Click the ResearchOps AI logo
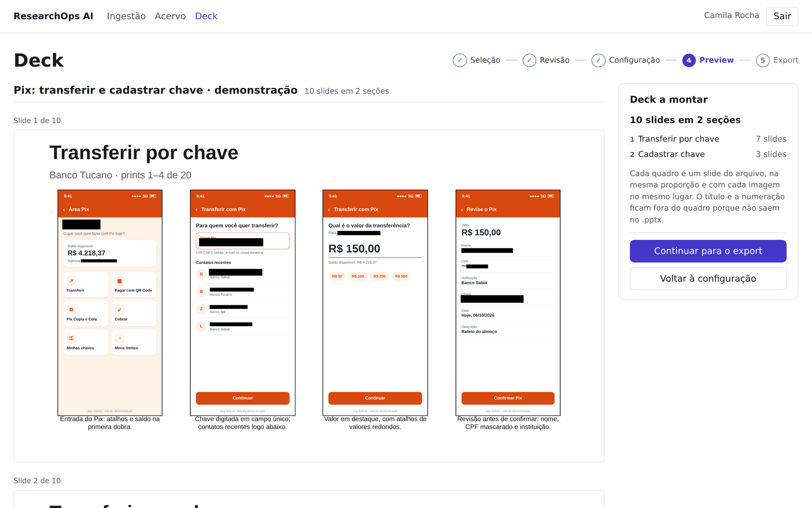The width and height of the screenshot is (812, 508). 54,16
